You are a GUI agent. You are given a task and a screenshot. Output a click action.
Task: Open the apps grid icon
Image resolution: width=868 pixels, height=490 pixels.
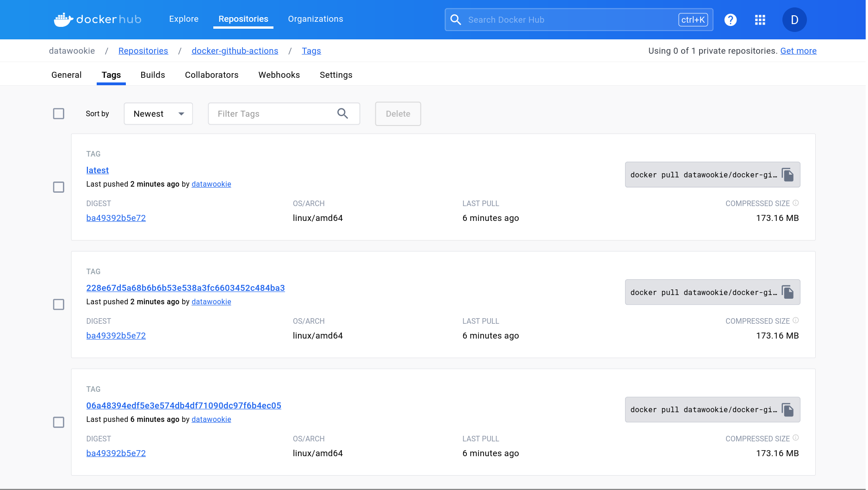coord(760,19)
